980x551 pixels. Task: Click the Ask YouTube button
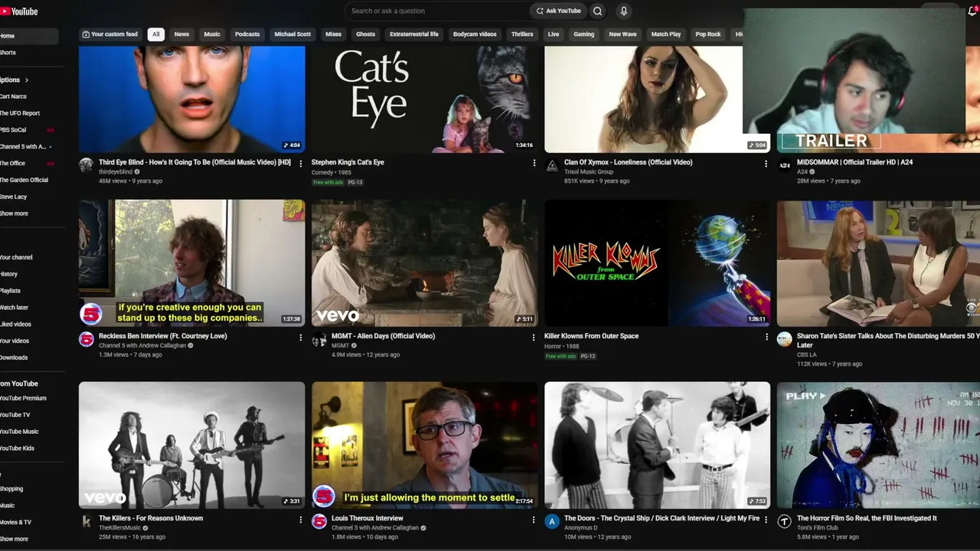(x=558, y=11)
